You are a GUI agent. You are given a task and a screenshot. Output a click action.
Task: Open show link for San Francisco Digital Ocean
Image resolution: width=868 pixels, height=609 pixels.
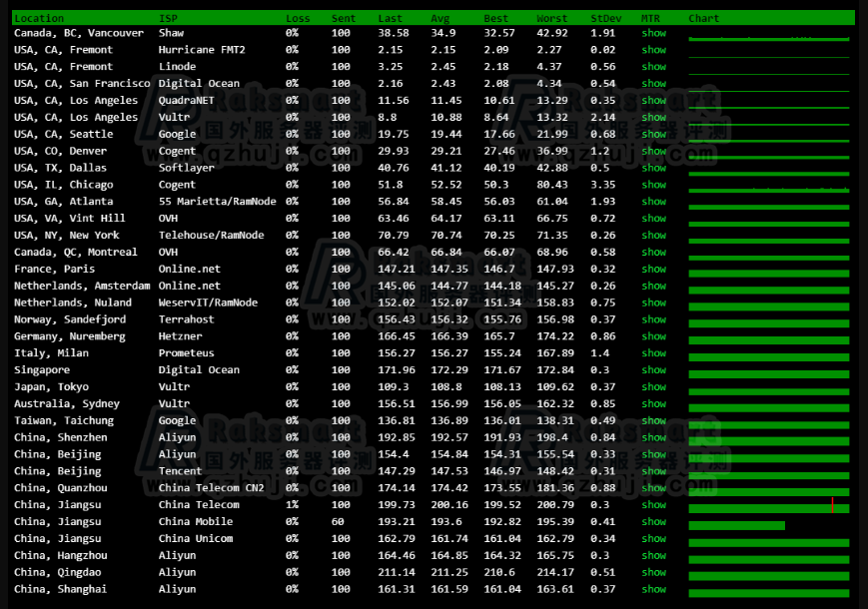(x=654, y=84)
